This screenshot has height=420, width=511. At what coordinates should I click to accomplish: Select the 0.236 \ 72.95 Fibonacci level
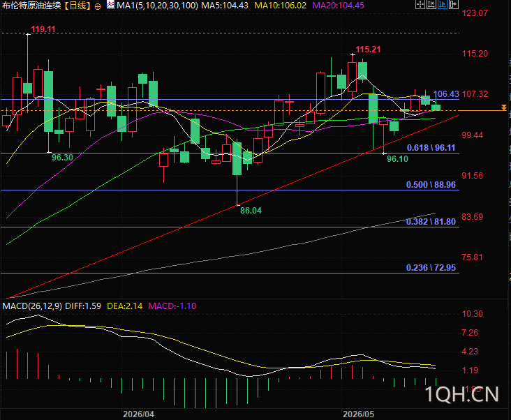431,268
